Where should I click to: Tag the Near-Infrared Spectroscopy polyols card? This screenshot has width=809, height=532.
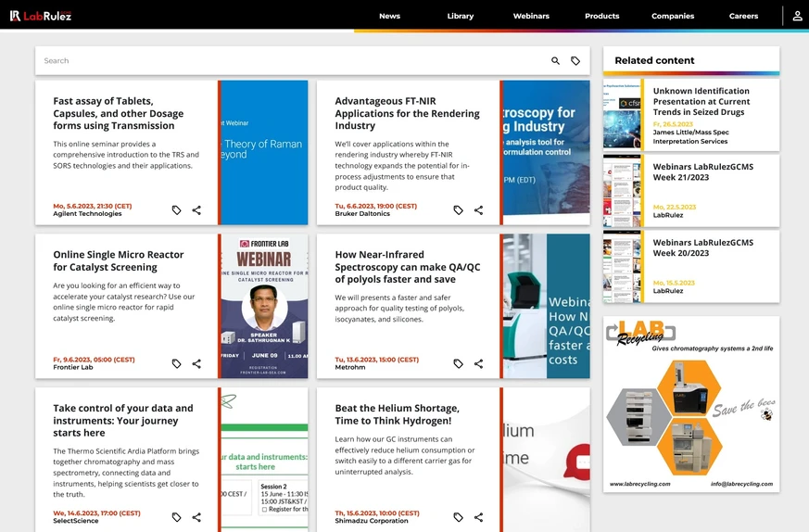tap(458, 364)
